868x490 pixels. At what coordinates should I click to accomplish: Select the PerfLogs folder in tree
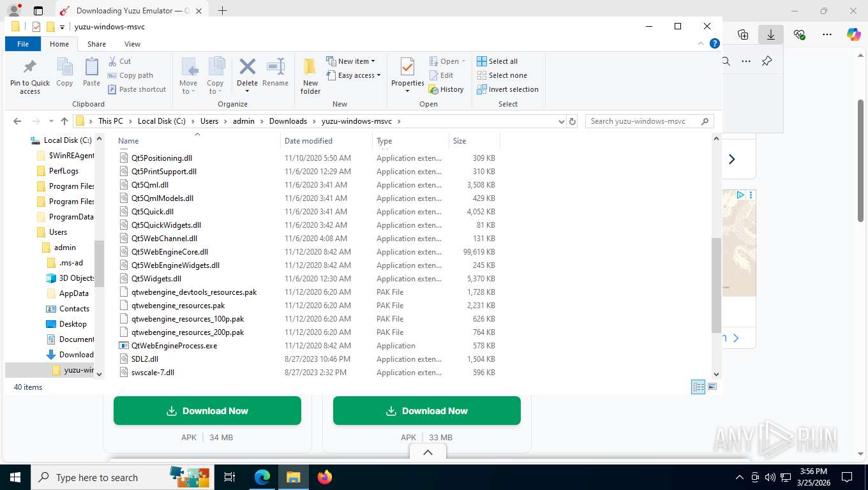tap(64, 171)
